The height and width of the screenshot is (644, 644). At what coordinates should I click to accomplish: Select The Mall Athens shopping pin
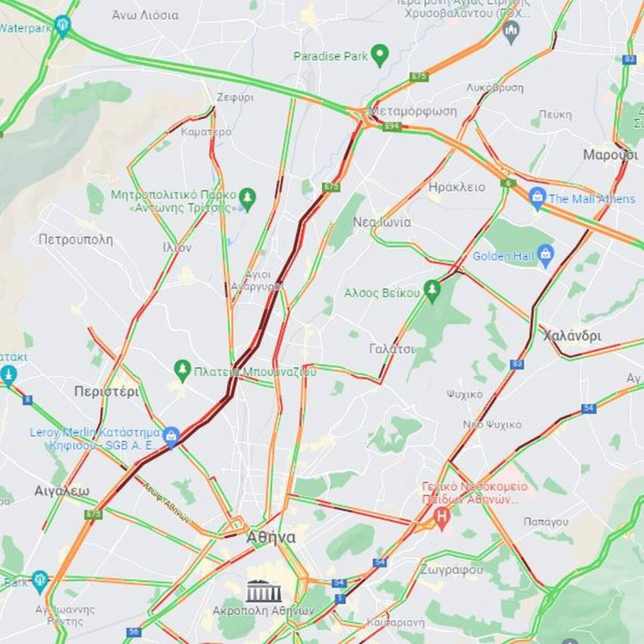(x=537, y=199)
